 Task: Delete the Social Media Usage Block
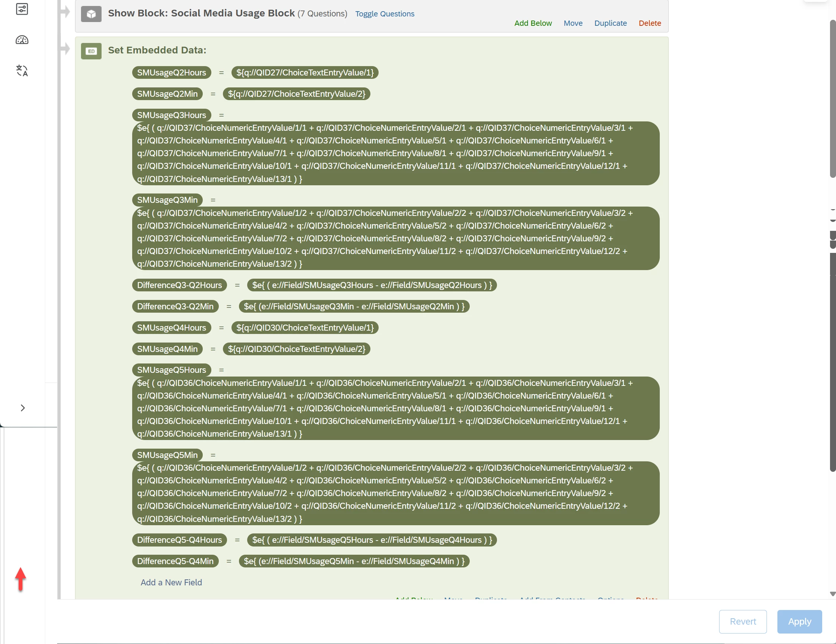[650, 23]
